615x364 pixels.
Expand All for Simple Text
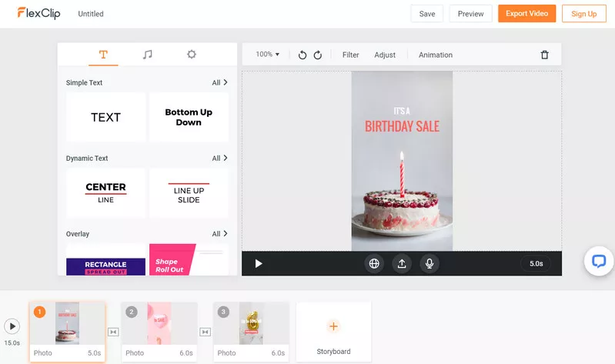(x=219, y=82)
